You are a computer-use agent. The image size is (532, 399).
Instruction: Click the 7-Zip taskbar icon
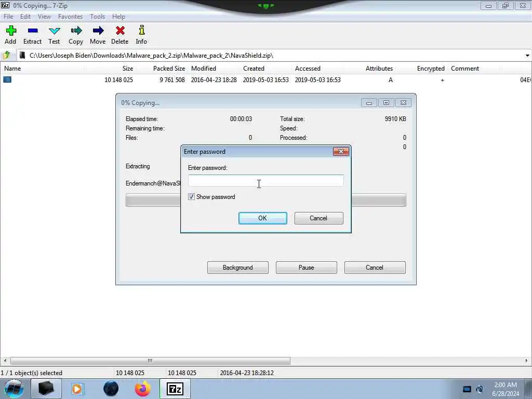[x=175, y=389]
